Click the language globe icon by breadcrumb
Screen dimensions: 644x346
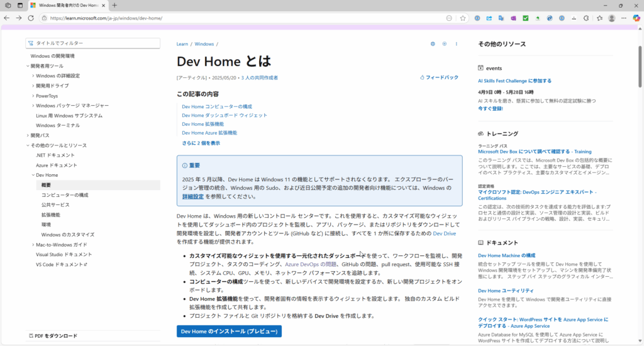[433, 44]
